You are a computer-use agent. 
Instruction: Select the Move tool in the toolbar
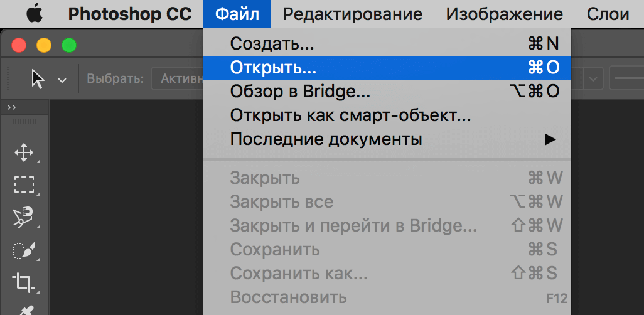[x=24, y=152]
